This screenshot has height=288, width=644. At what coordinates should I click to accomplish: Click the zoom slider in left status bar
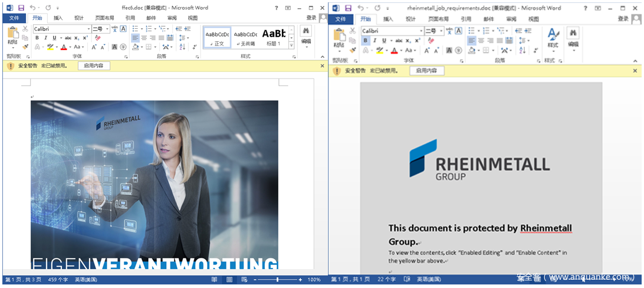point(276,279)
